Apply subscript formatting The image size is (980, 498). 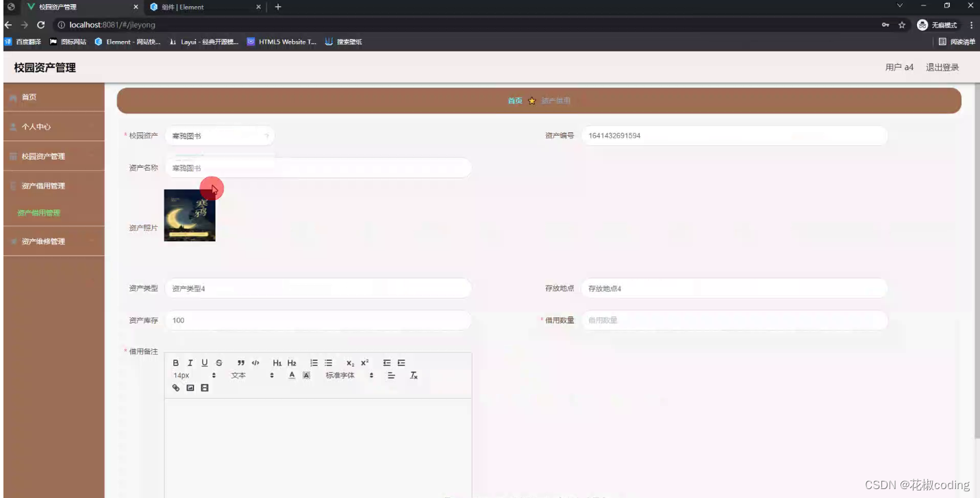(350, 363)
